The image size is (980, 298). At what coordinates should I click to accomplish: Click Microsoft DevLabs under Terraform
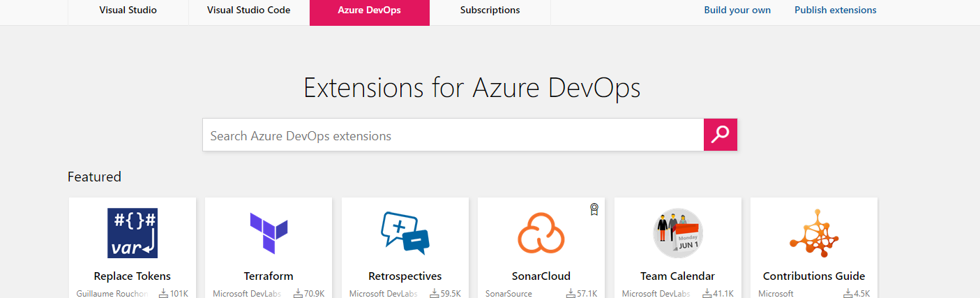[x=247, y=294]
